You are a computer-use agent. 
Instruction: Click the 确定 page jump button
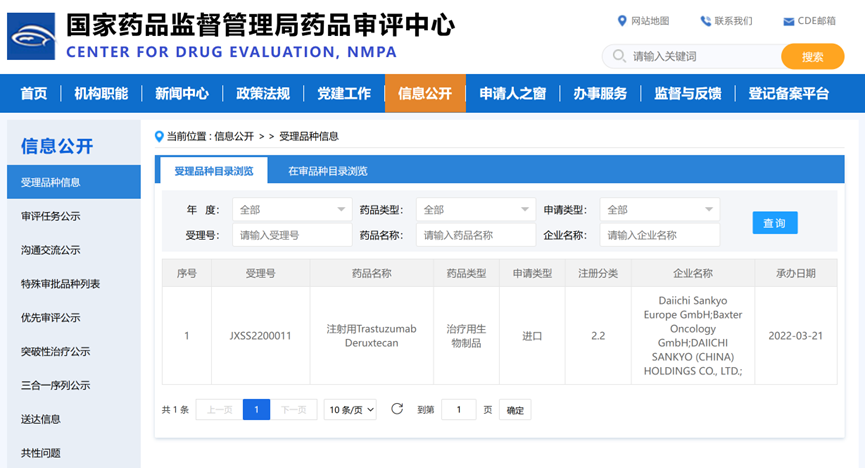pos(515,410)
